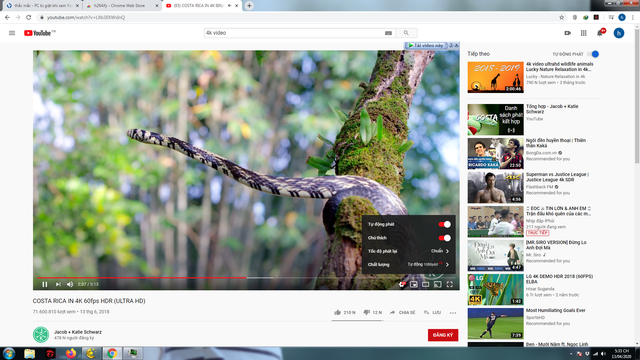The image size is (640, 360).
Task: Open File Explorer from the taskbar
Action: (x=29, y=353)
